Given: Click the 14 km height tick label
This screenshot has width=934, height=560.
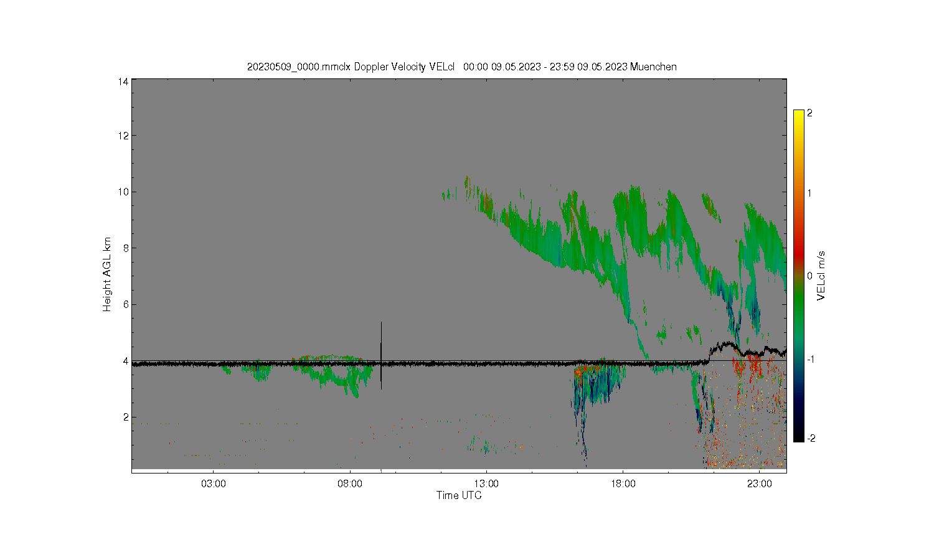Looking at the screenshot, I should pos(123,82).
